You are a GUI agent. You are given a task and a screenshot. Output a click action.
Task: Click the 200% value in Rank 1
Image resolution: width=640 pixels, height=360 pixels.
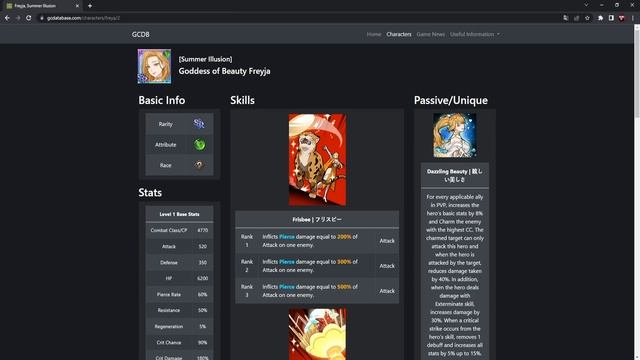click(x=344, y=237)
